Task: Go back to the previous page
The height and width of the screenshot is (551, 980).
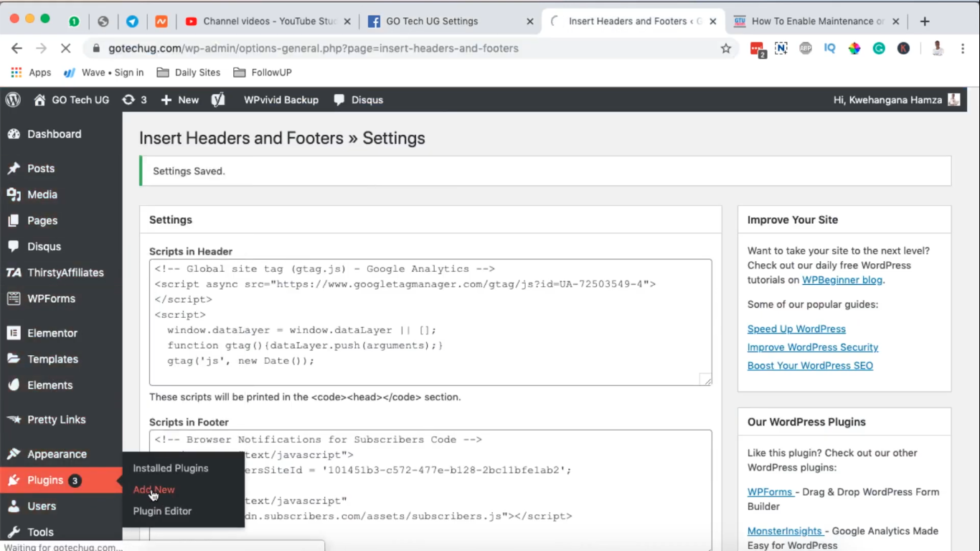Action: pos(17,48)
